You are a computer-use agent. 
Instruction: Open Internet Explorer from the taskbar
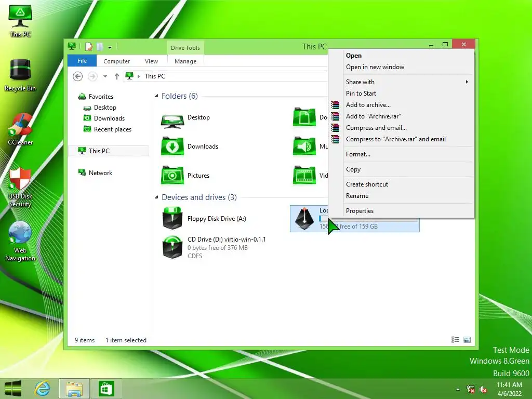tap(43, 389)
